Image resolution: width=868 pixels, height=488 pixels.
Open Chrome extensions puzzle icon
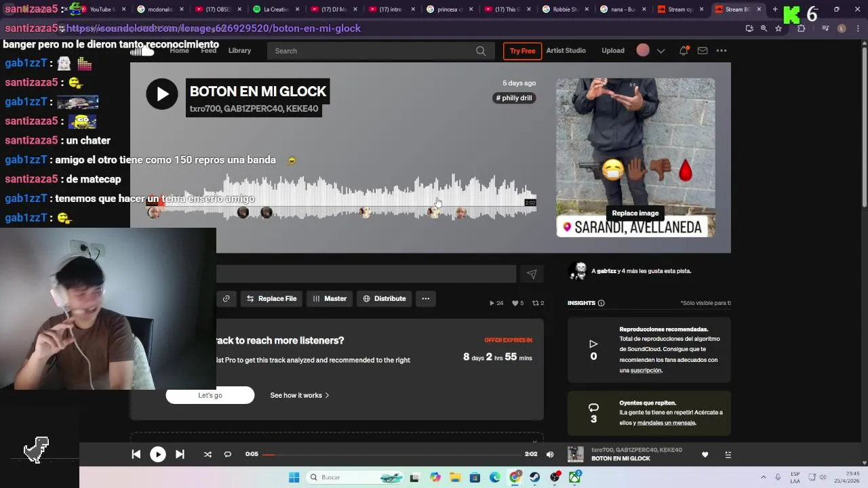[802, 28]
